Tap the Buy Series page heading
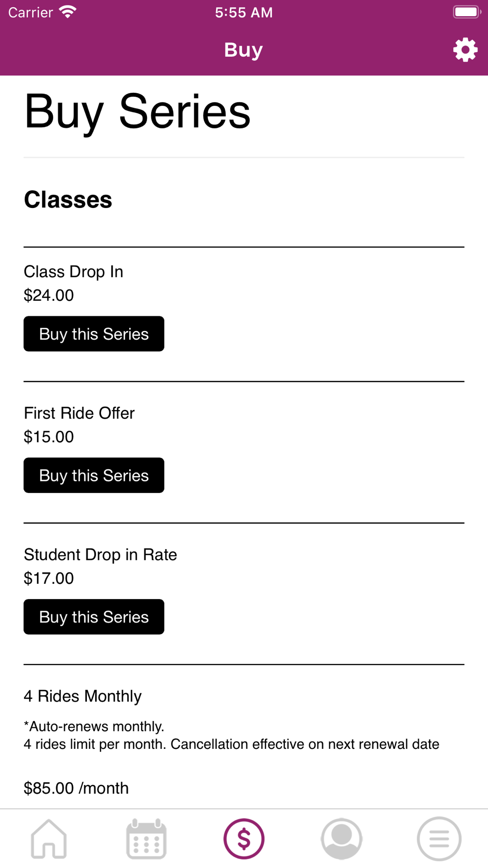This screenshot has height=868, width=488. pyautogui.click(x=137, y=112)
